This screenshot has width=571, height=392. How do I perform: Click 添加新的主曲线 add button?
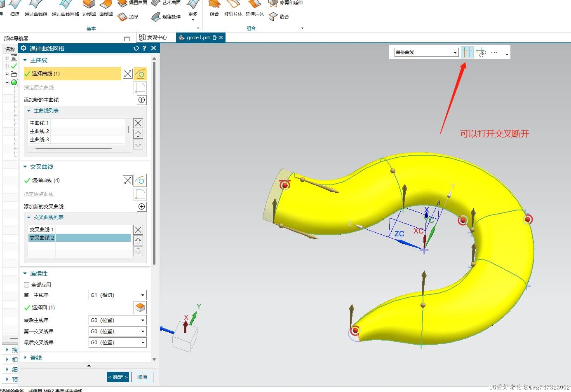click(141, 100)
